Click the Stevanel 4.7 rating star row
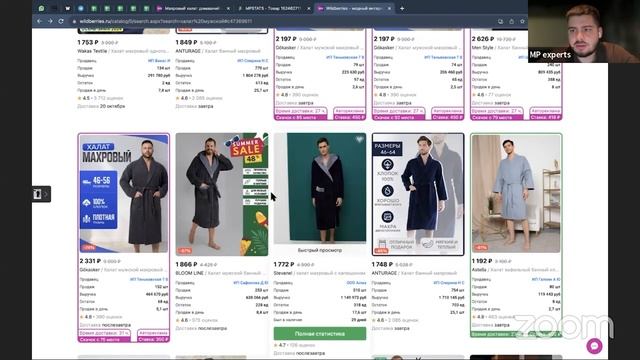 [x=294, y=345]
